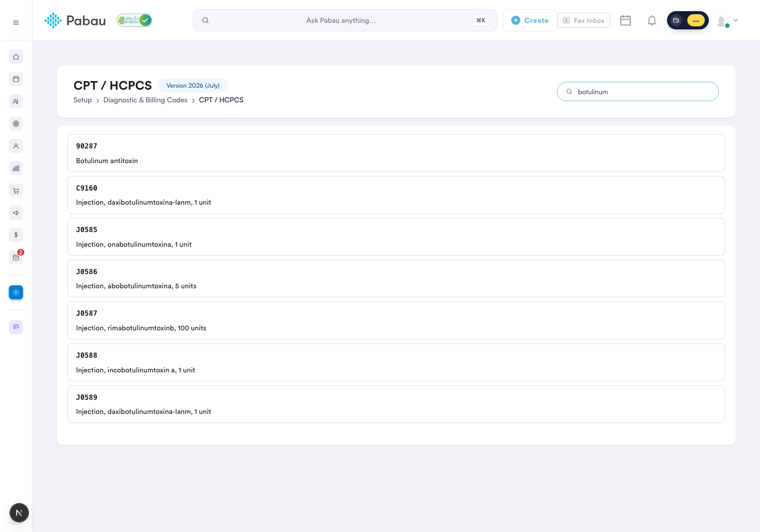
Task: Open the purple chat sidebar icon
Action: tap(16, 327)
